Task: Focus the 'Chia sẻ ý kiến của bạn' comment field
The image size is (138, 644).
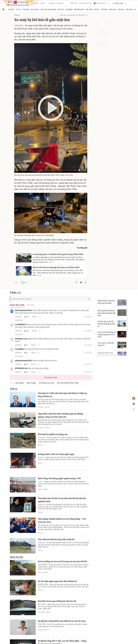Action: [x=51, y=299]
